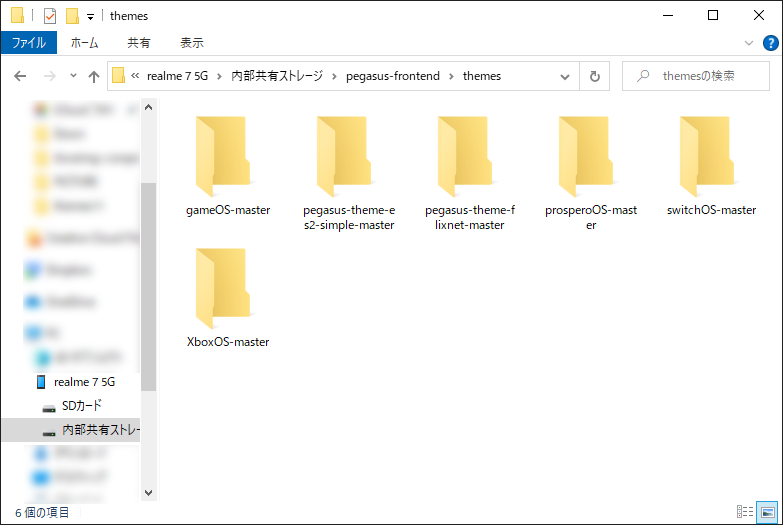Open the pegasus-theme-es2-simple-master folder icon
Screen dimensions: 783x525
point(344,156)
